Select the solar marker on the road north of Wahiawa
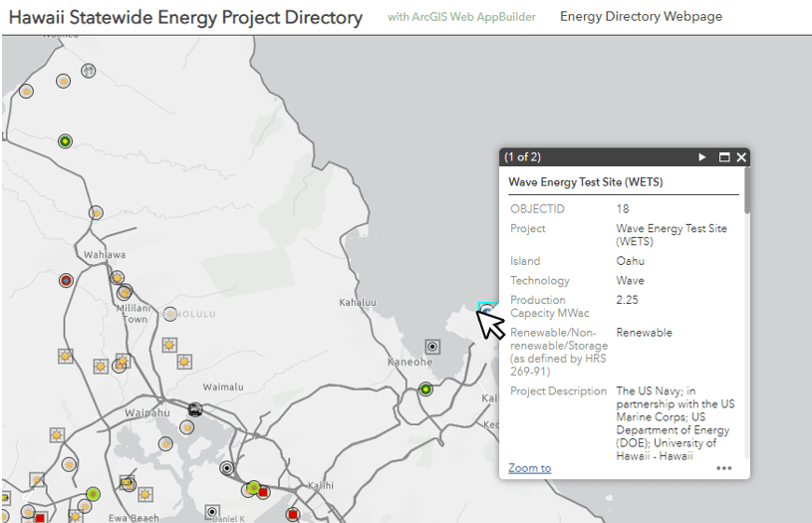Screen dimensions: 812x523 click(x=96, y=213)
